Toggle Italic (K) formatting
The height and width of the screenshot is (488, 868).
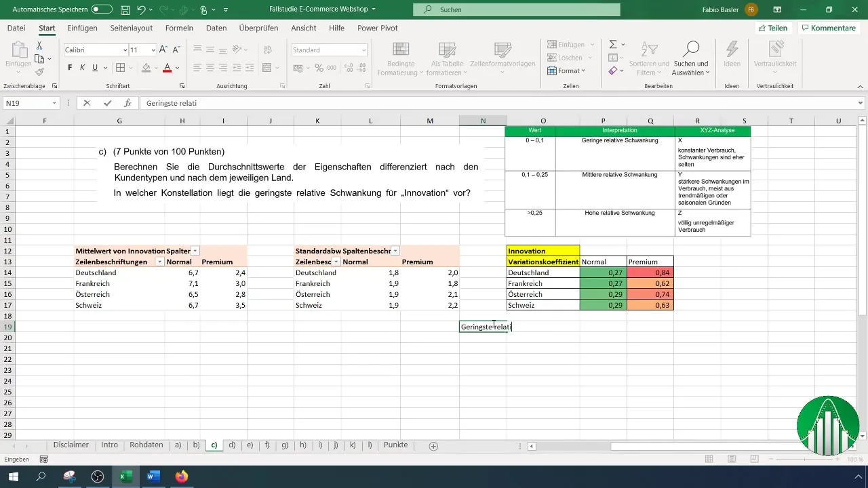[82, 68]
